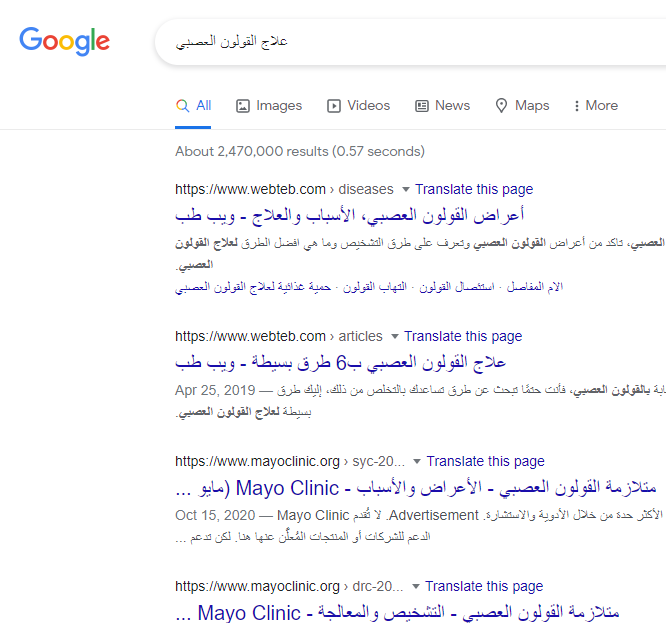Image resolution: width=666 pixels, height=623 pixels.
Task: Click URL https://www.webteb.com › articles
Action: click(x=279, y=336)
